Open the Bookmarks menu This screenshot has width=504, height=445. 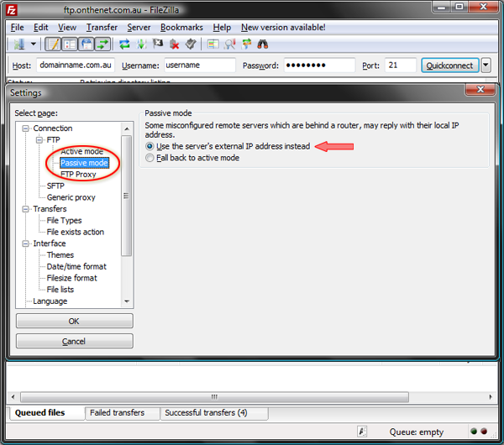(181, 28)
